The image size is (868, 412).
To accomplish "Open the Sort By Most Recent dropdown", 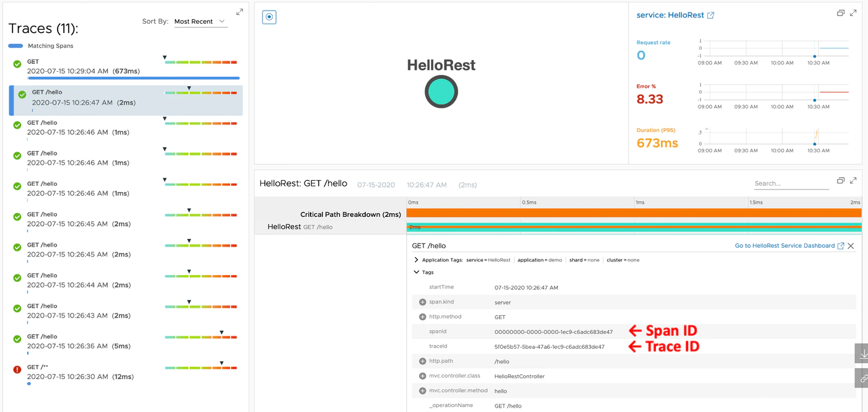I will (200, 22).
